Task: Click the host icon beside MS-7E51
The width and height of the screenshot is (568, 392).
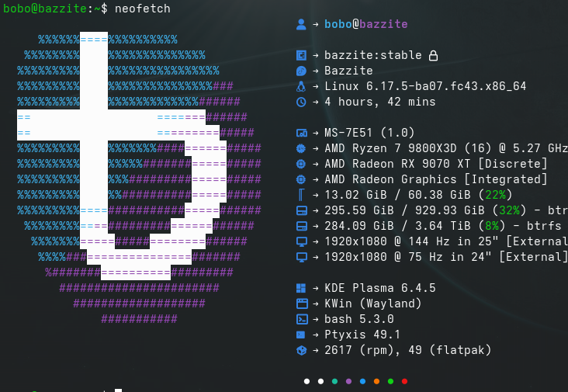Action: point(301,133)
